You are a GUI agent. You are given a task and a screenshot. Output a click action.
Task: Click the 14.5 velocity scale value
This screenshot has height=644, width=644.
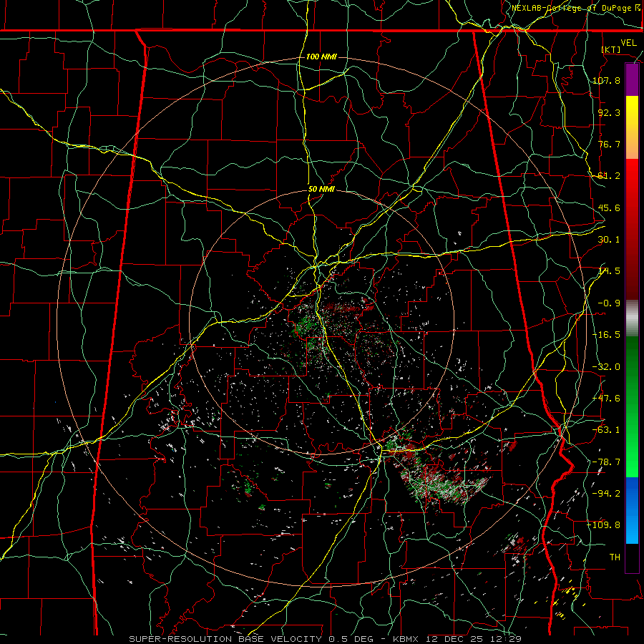(609, 271)
